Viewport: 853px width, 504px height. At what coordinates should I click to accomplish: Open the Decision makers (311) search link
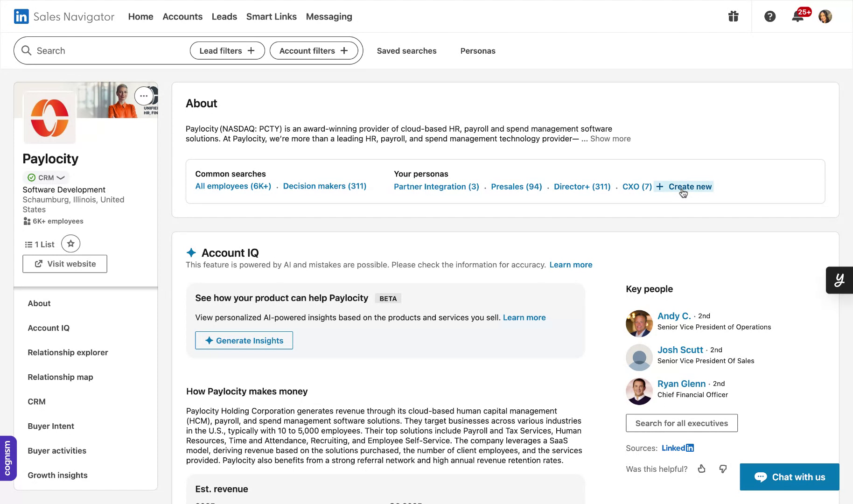click(x=324, y=186)
